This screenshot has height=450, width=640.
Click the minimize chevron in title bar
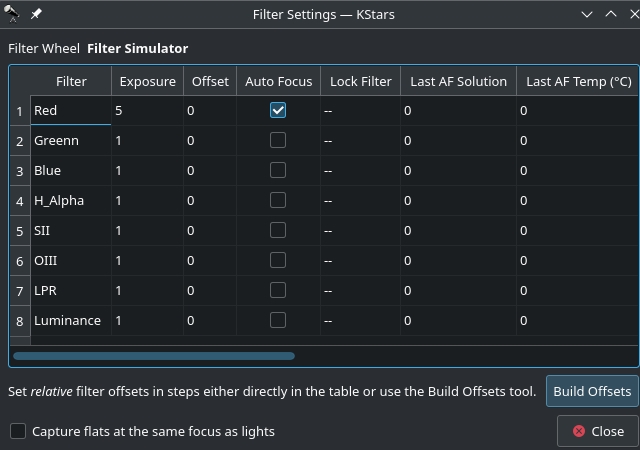[587, 14]
